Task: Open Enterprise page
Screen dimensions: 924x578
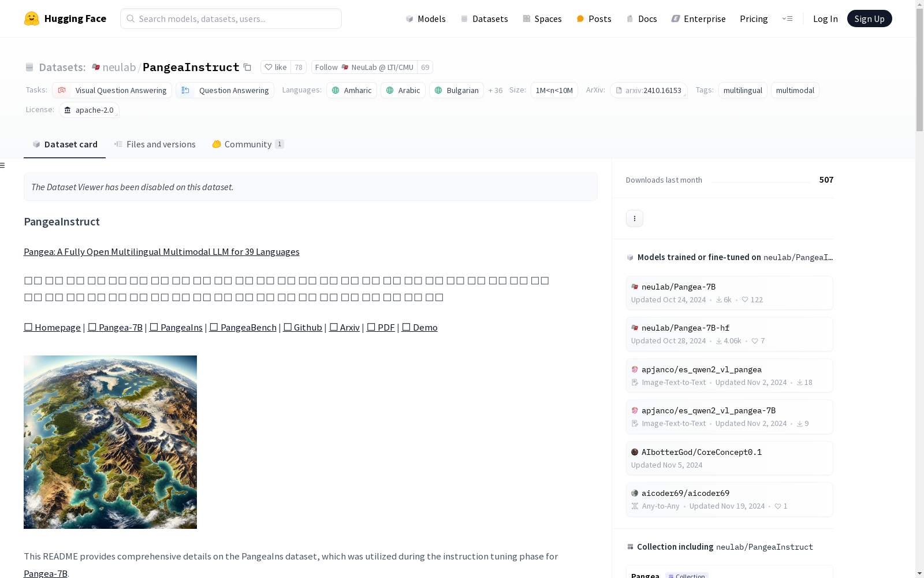Action: tap(698, 18)
